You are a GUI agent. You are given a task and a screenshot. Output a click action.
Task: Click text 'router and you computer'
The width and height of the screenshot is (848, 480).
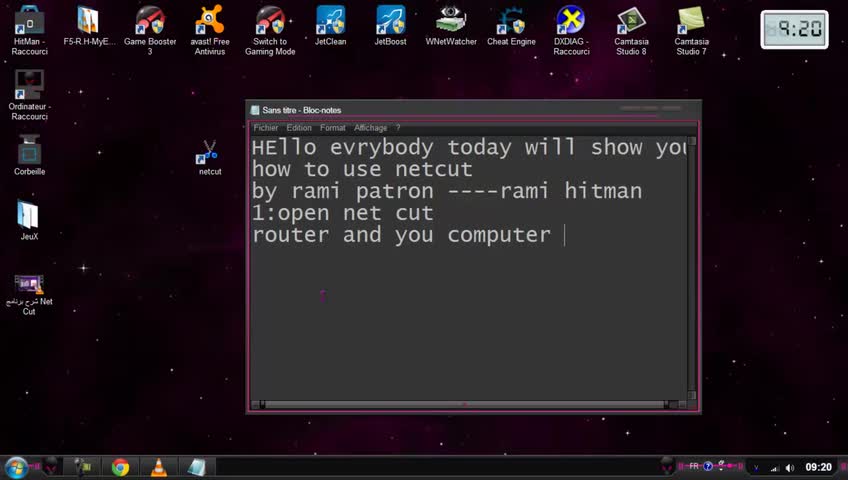[401, 235]
